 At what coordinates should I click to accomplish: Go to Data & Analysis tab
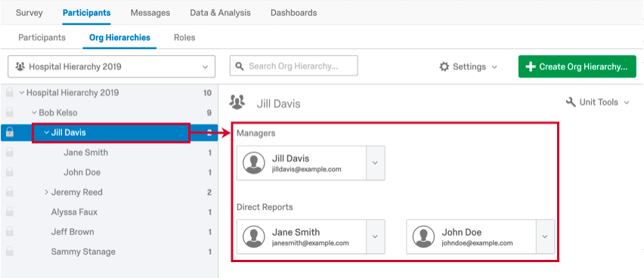coord(220,13)
